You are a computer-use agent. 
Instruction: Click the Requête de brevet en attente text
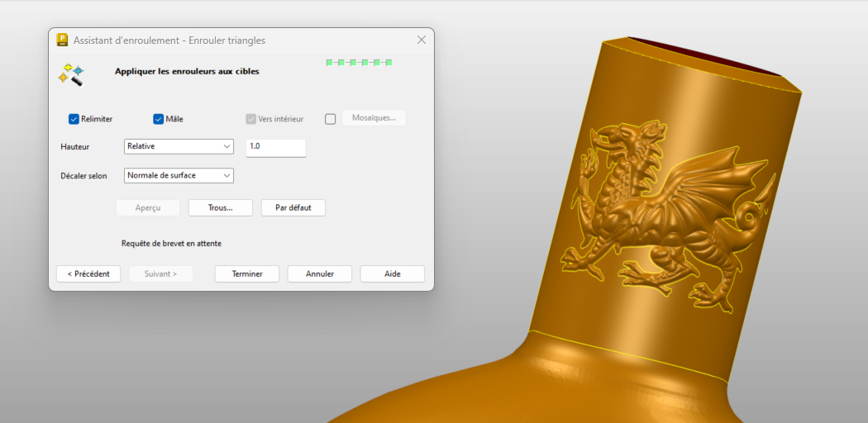pos(172,243)
